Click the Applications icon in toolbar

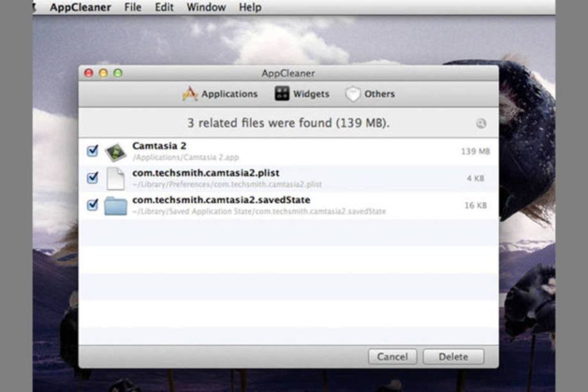[x=190, y=94]
